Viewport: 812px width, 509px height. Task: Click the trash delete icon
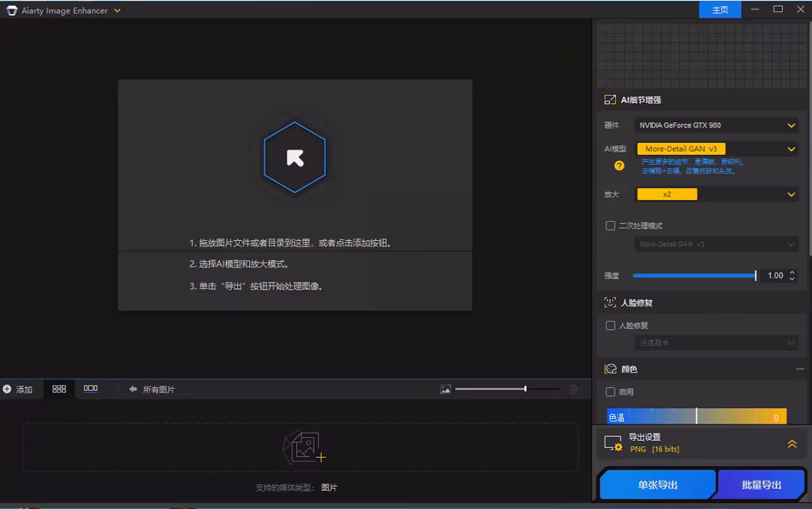click(573, 389)
